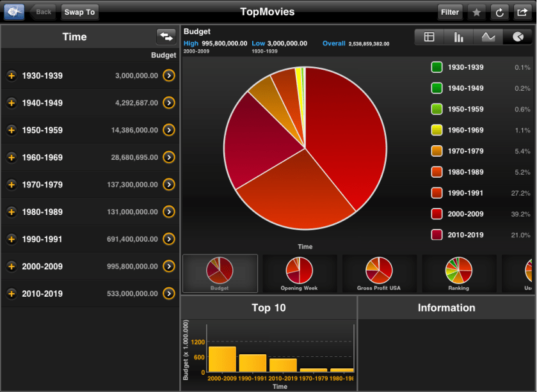This screenshot has width=537, height=392.
Task: Select the pie chart view
Action: [x=517, y=37]
